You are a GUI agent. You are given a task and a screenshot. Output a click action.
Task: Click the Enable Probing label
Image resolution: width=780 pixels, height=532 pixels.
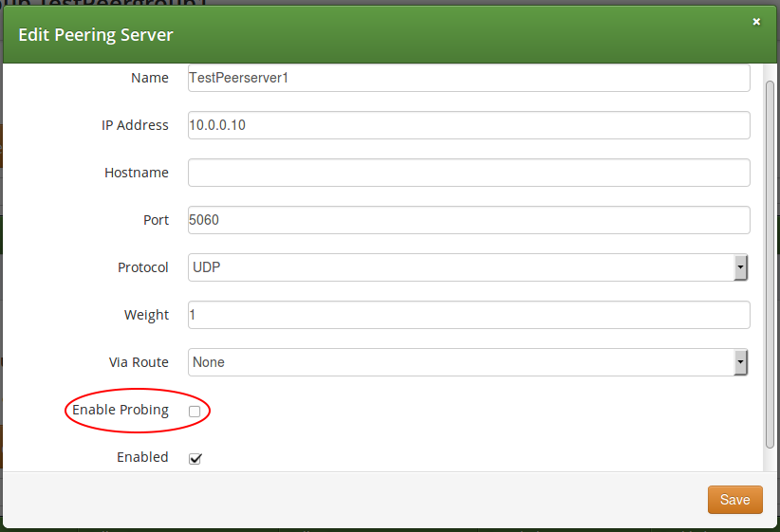121,411
